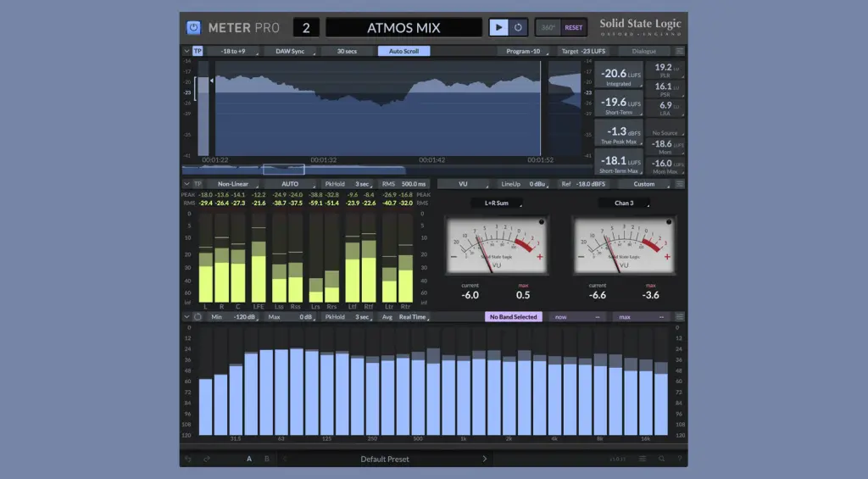The height and width of the screenshot is (479, 868).
Task: Open the Program -10 dropdown
Action: coord(523,51)
